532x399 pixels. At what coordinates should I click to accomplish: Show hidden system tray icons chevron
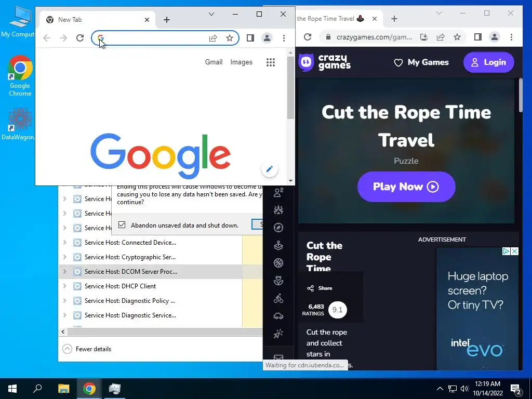(440, 389)
